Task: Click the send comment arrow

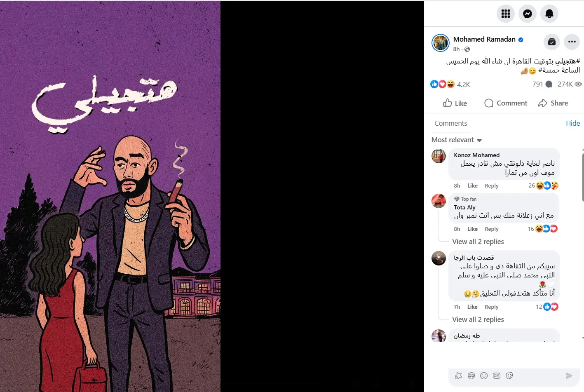Action: point(569,376)
